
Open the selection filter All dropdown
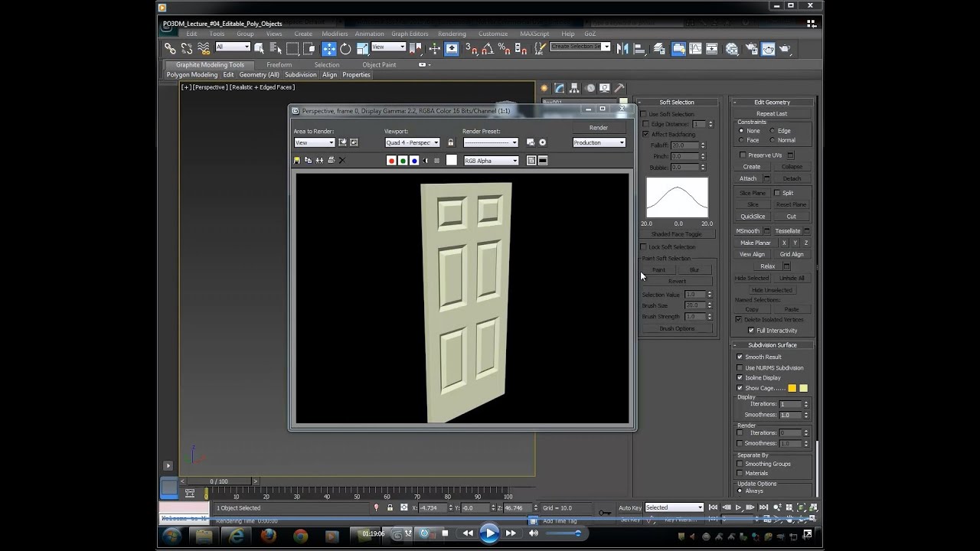(x=233, y=47)
